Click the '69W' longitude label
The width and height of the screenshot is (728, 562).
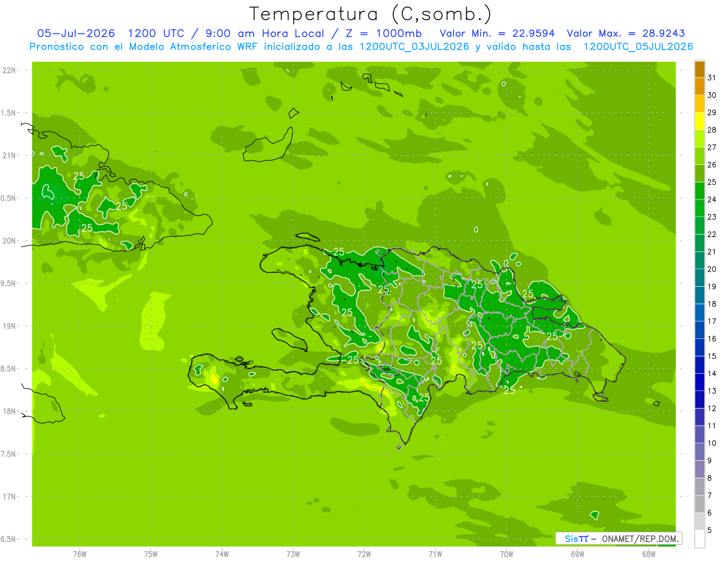pos(578,554)
